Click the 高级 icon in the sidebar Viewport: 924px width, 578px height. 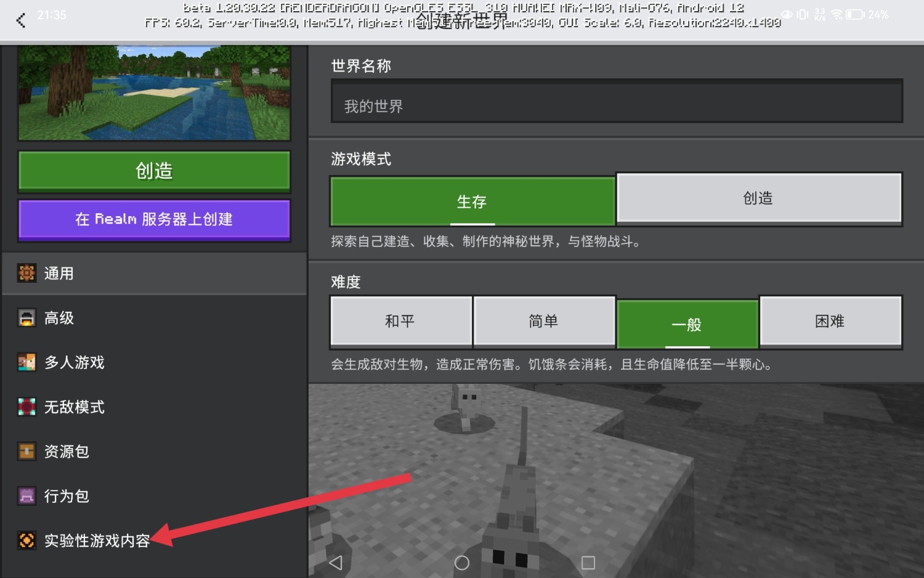(x=26, y=318)
